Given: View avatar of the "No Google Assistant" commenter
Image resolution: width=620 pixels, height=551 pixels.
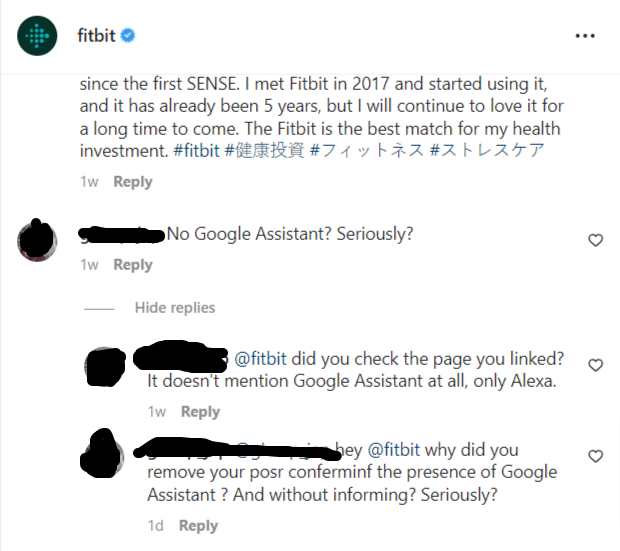Looking at the screenshot, I should pos(38,240).
